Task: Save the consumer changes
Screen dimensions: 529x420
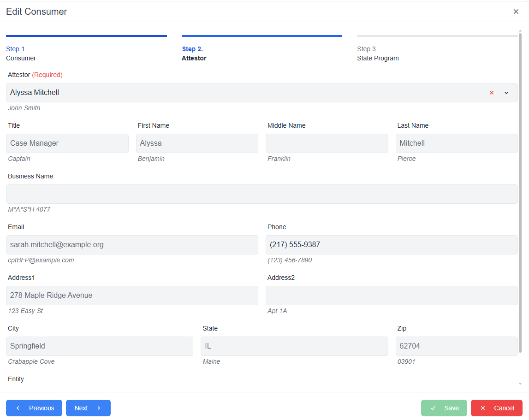Action: (x=444, y=408)
